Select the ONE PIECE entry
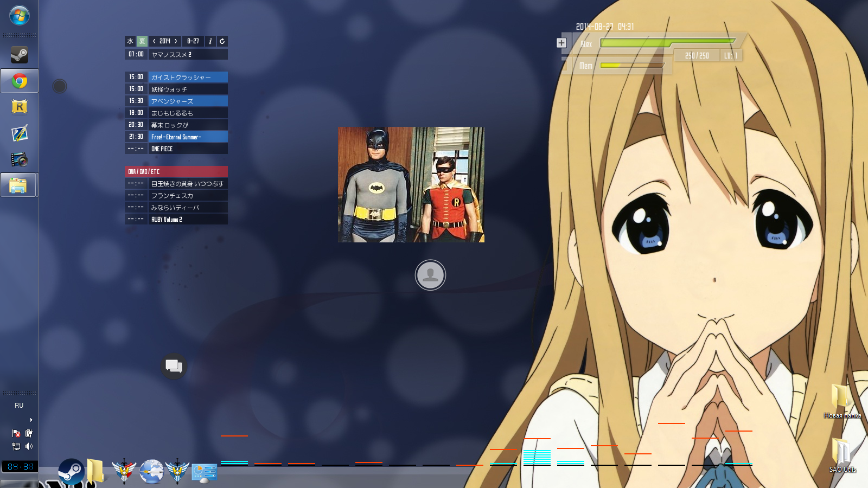 [x=188, y=149]
